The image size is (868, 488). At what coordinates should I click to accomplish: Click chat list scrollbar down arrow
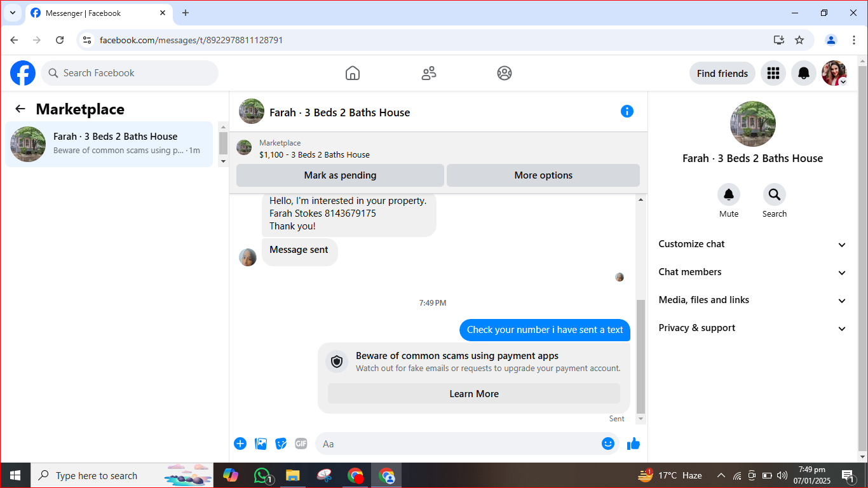223,161
